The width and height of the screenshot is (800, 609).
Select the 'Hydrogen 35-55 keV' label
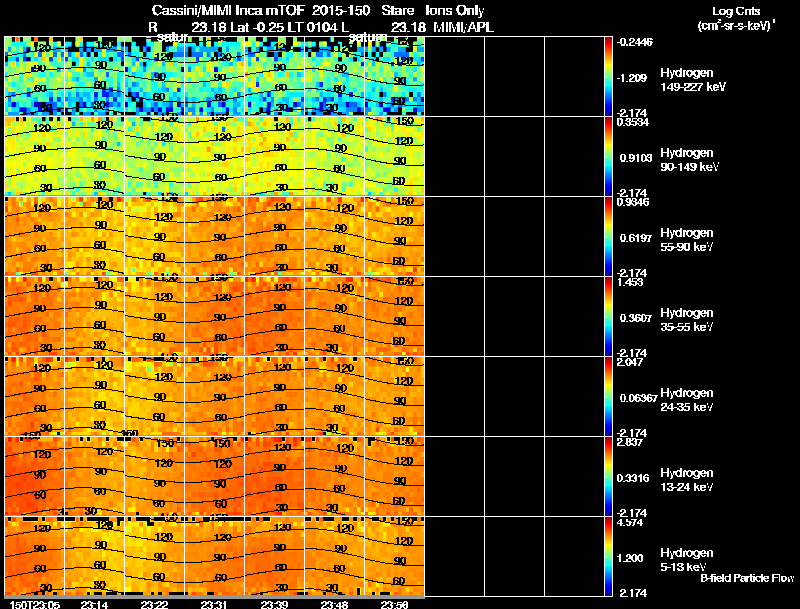tap(687, 320)
